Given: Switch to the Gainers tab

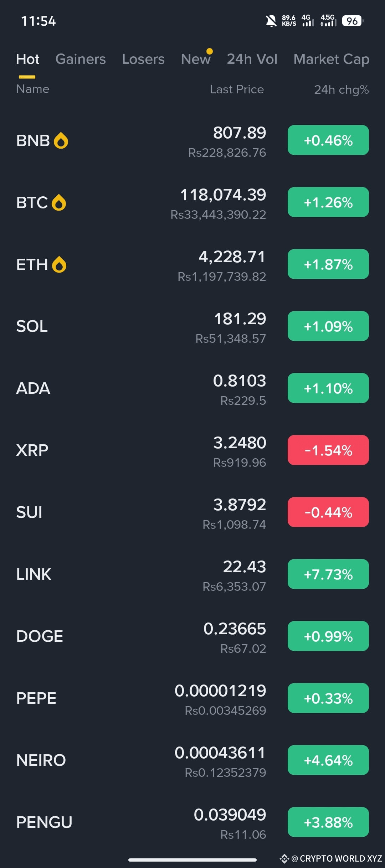Looking at the screenshot, I should [81, 59].
